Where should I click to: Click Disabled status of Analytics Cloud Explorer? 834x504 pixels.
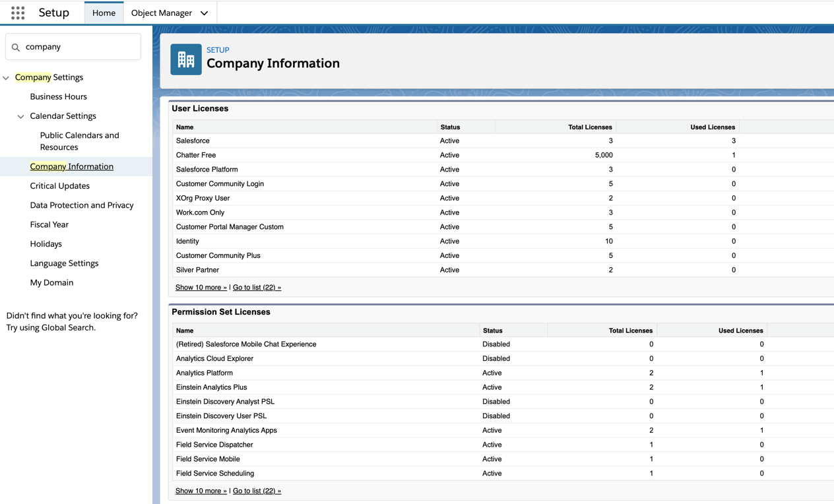click(x=496, y=359)
